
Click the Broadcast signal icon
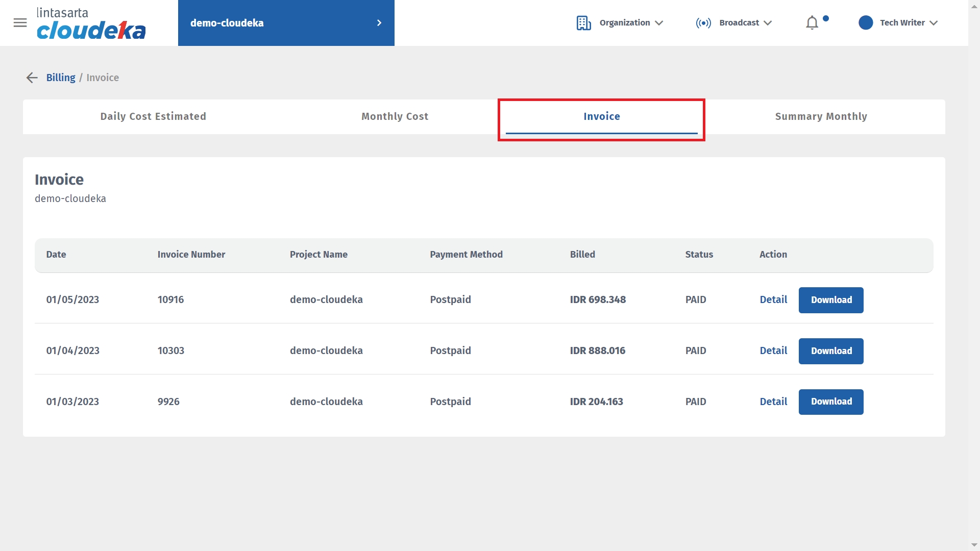point(703,23)
